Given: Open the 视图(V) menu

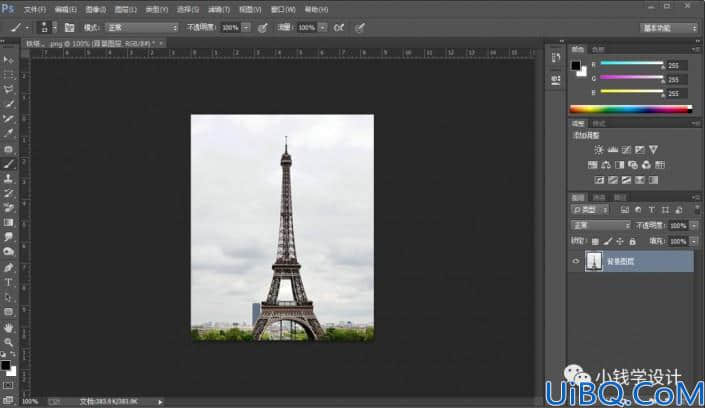Looking at the screenshot, I should (250, 9).
